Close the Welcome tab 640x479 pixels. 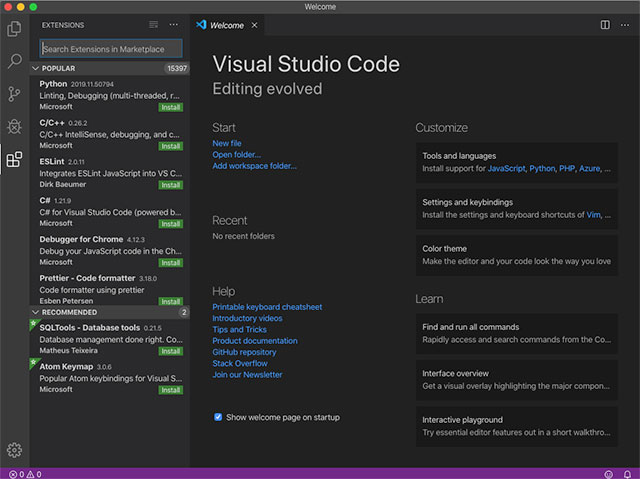tap(254, 25)
